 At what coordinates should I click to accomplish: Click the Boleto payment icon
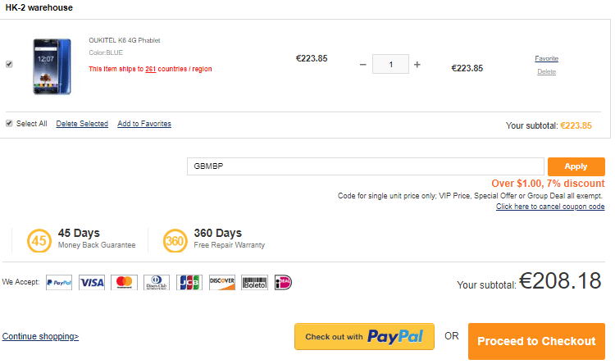pos(254,282)
